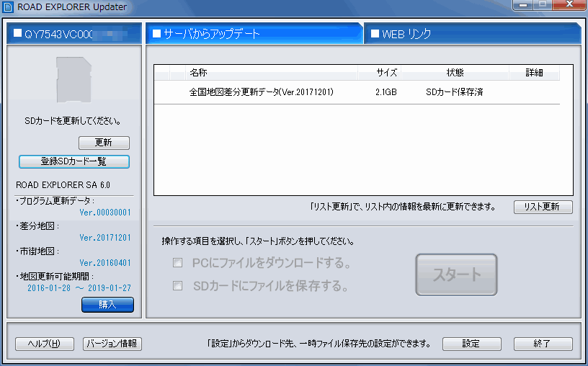588x366 pixels.
Task: Click the ROAD EXPLORER SA 6.0 label
Action: click(63, 185)
